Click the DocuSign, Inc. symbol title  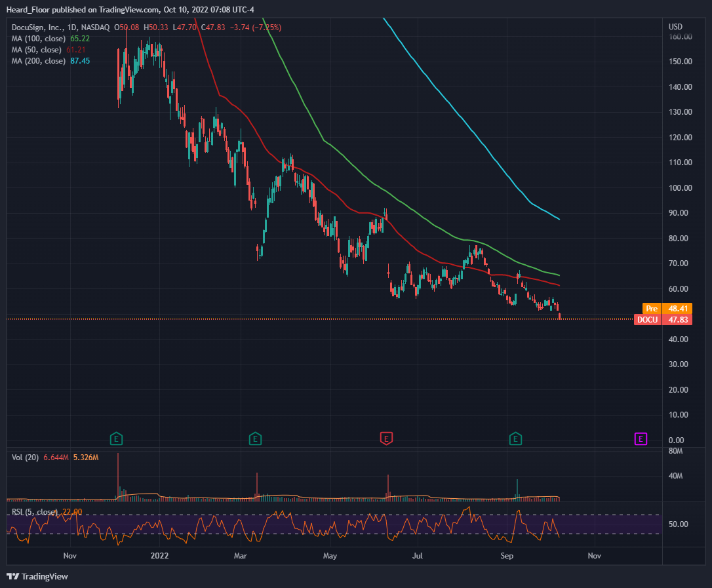tap(60, 28)
